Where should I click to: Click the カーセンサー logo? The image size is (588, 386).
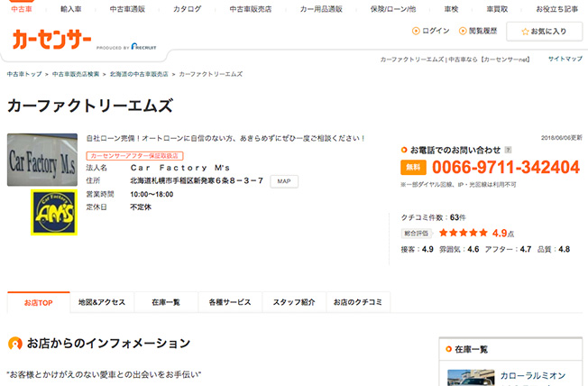(51, 39)
